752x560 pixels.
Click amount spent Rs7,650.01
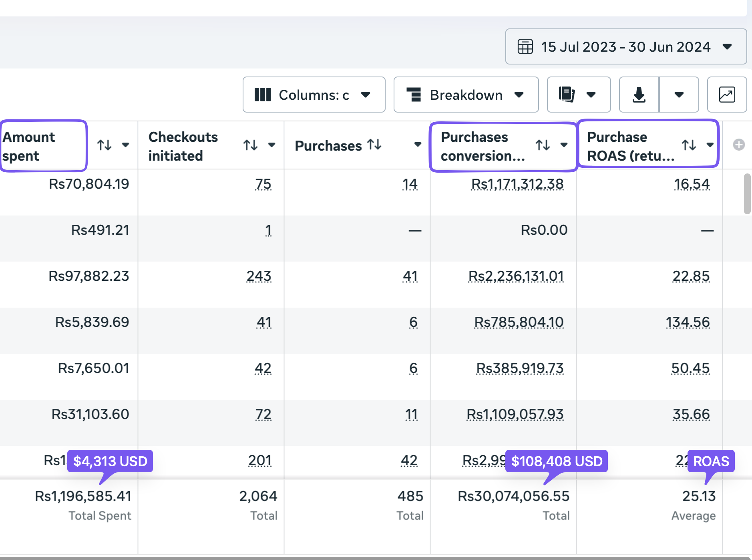94,368
